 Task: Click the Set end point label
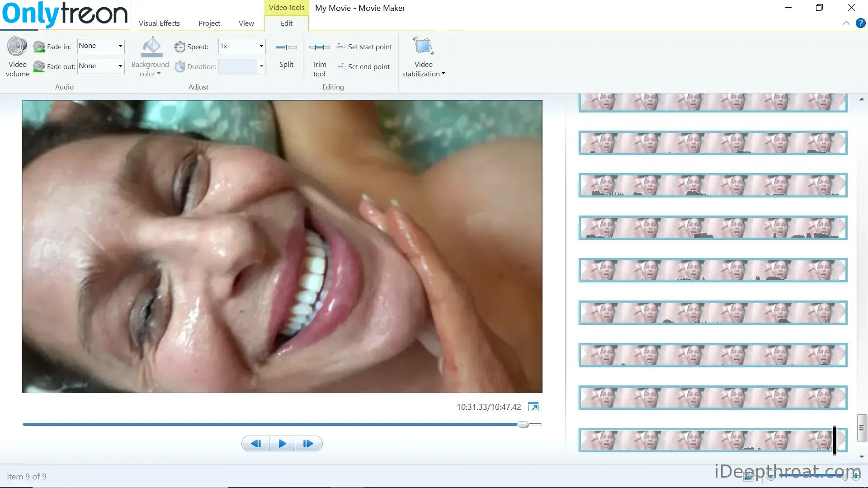click(369, 66)
